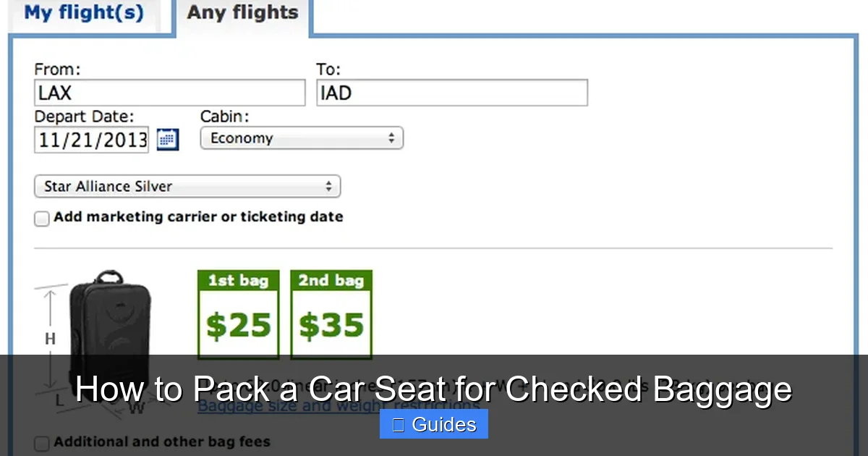The height and width of the screenshot is (456, 868).
Task: Open the Star Alliance Silver status dropdown
Action: click(x=187, y=186)
